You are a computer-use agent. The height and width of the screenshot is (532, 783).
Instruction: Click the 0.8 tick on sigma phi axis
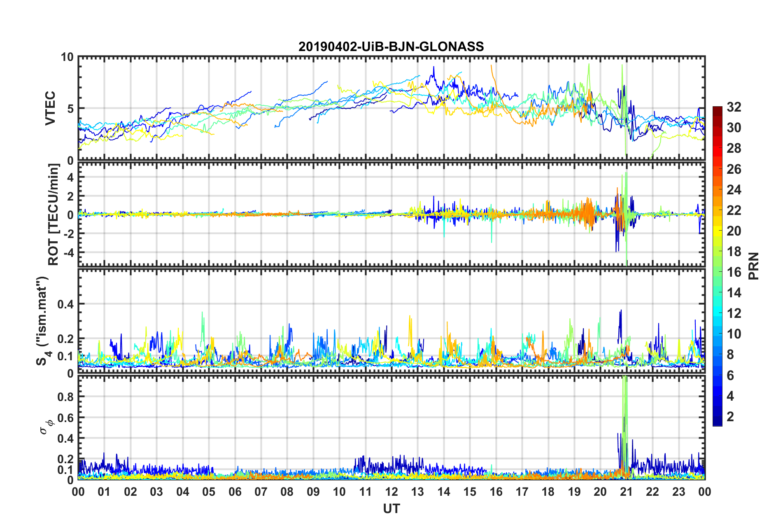point(66,397)
